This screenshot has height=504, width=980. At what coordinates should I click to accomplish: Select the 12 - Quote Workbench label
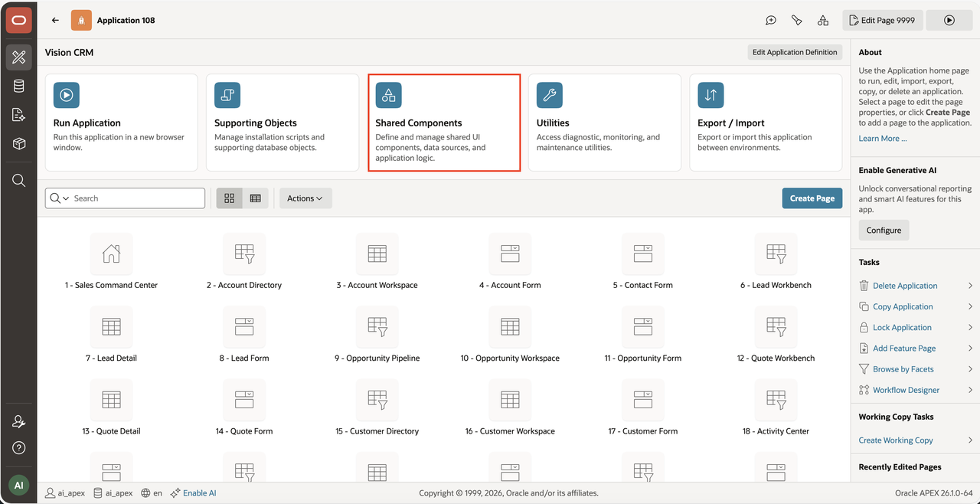click(776, 358)
